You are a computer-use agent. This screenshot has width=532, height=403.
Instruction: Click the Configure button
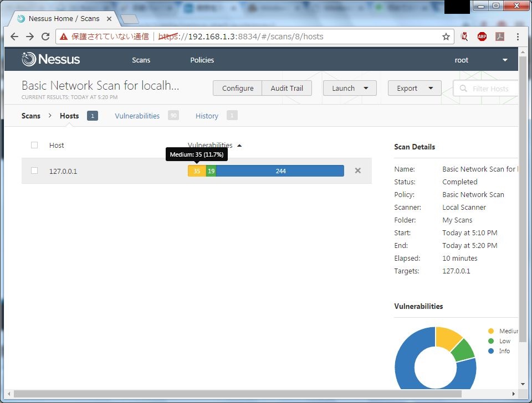click(x=238, y=88)
